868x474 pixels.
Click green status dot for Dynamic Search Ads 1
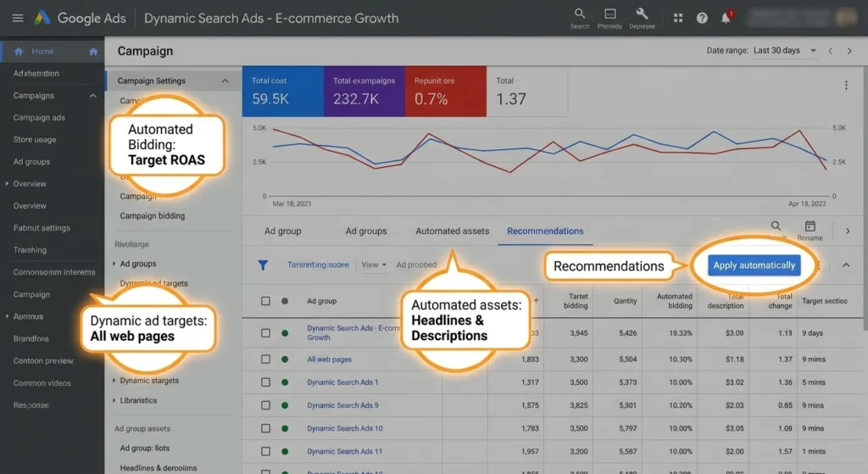point(285,382)
